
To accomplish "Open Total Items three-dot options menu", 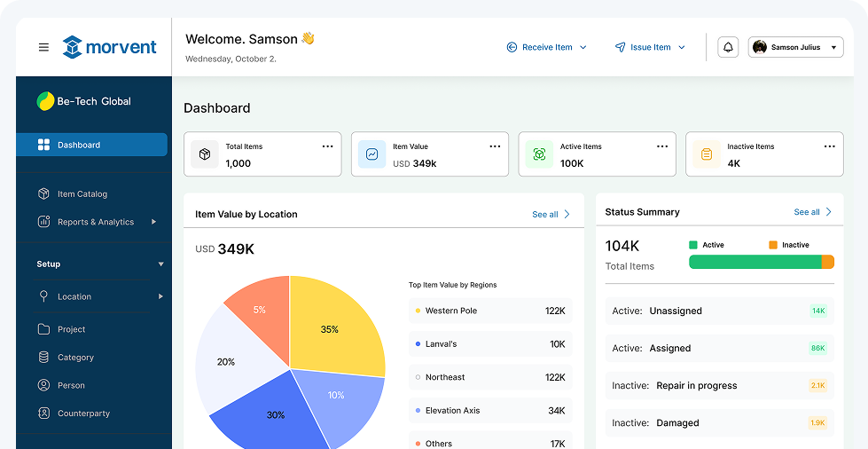I will [327, 146].
